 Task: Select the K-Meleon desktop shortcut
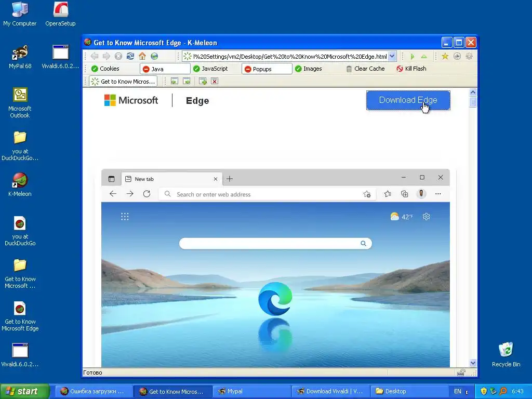tap(20, 184)
